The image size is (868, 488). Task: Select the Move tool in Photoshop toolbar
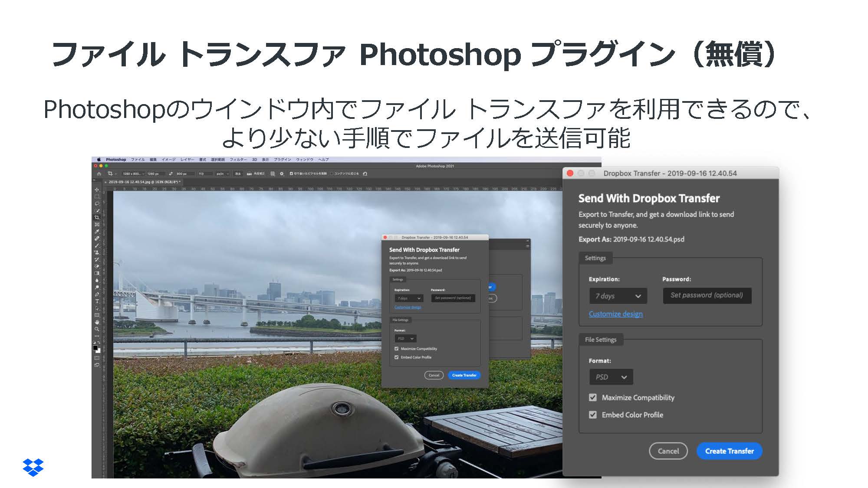click(x=97, y=190)
